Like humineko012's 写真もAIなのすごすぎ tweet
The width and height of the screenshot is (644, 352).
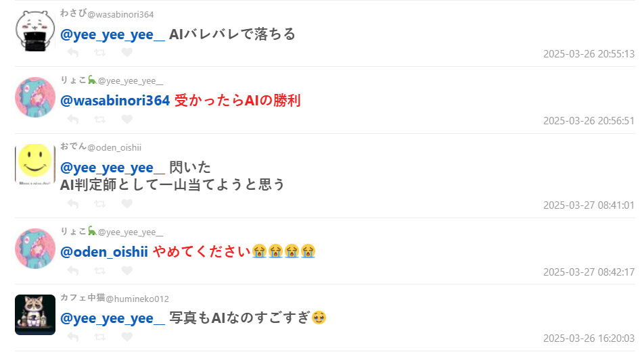point(127,337)
